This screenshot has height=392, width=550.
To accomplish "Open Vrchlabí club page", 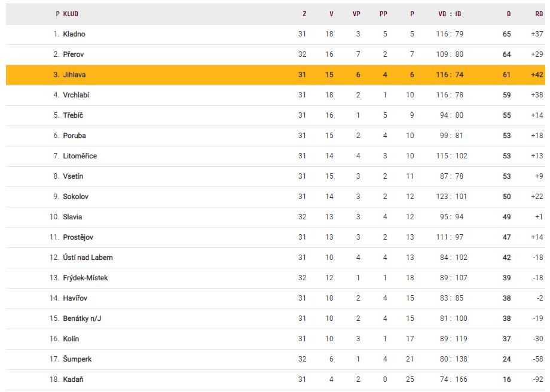I will point(76,95).
